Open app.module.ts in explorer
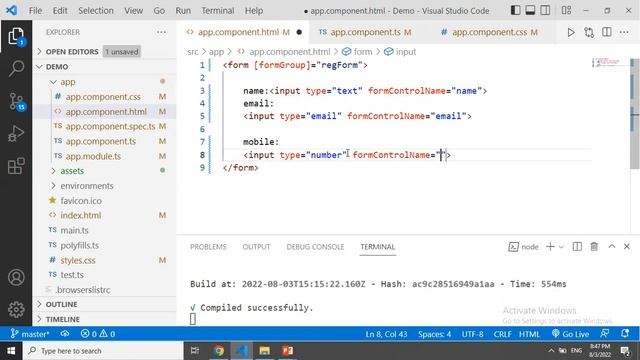Viewport: 640px width, 360px height. pyautogui.click(x=93, y=156)
